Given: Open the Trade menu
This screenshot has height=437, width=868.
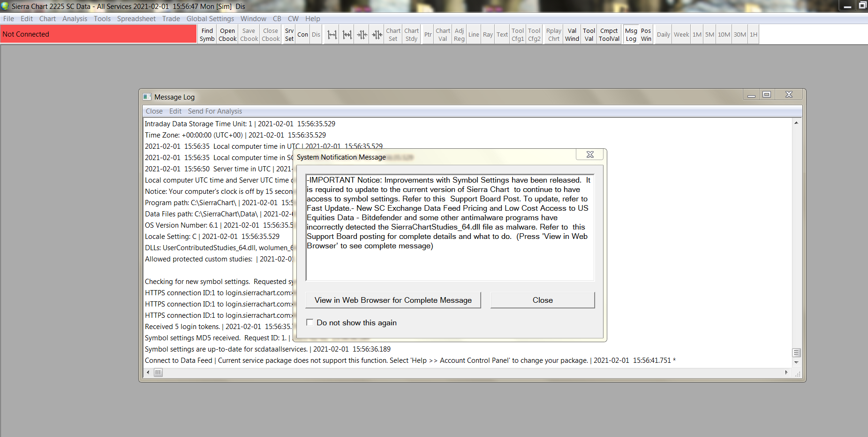Looking at the screenshot, I should pos(171,19).
